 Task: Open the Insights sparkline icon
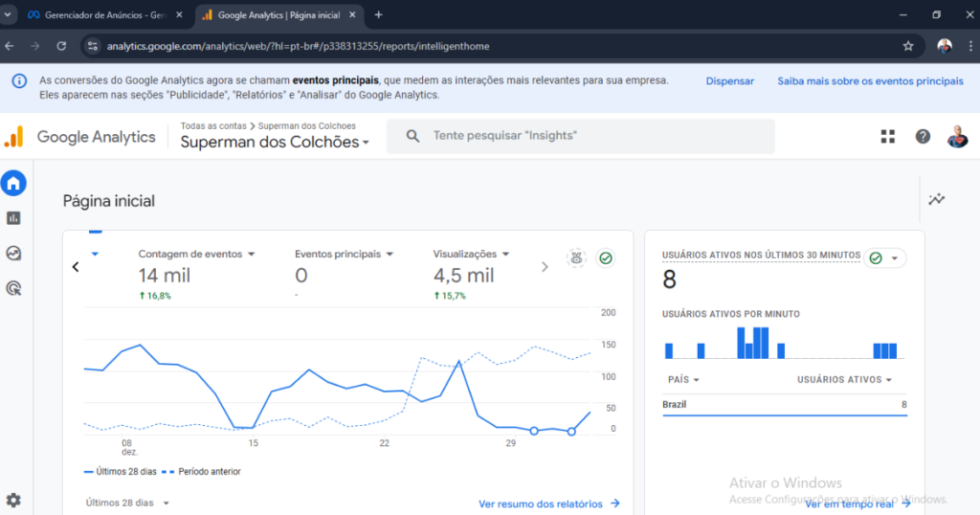tap(936, 199)
